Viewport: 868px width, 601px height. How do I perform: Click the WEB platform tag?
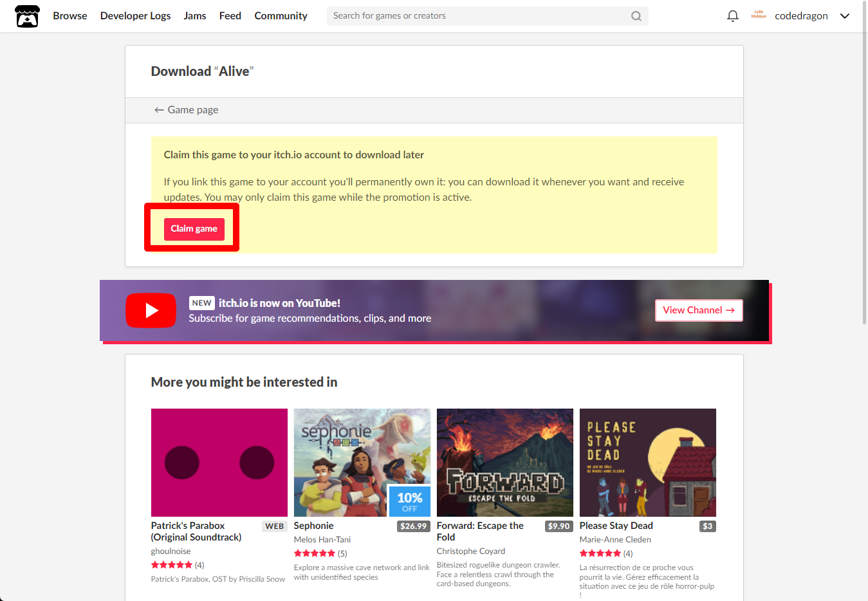(275, 526)
